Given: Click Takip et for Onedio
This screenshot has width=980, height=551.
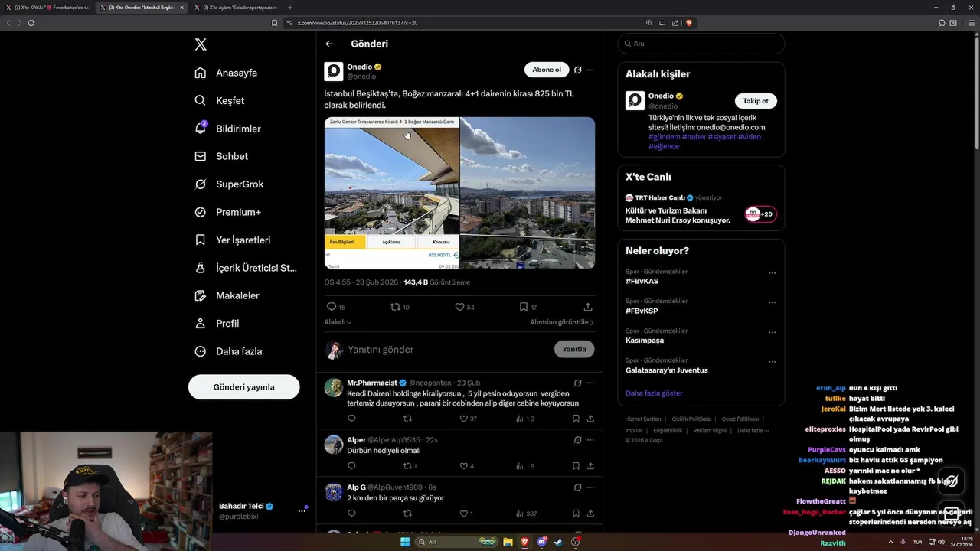Looking at the screenshot, I should (756, 101).
